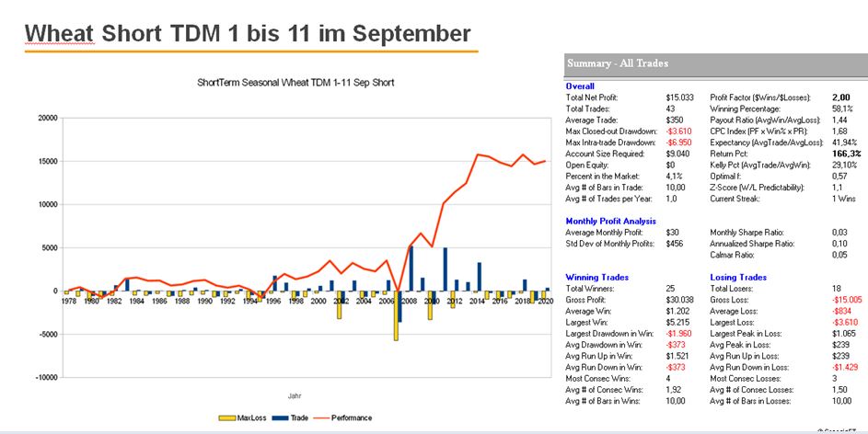Click the tall blue Trade bar at 2008
The image size is (868, 434).
[411, 268]
